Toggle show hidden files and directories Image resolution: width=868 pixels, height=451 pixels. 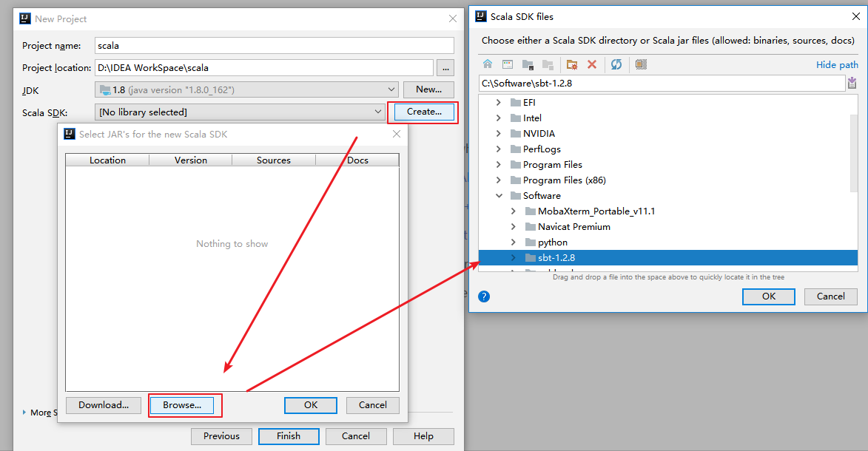pos(641,65)
